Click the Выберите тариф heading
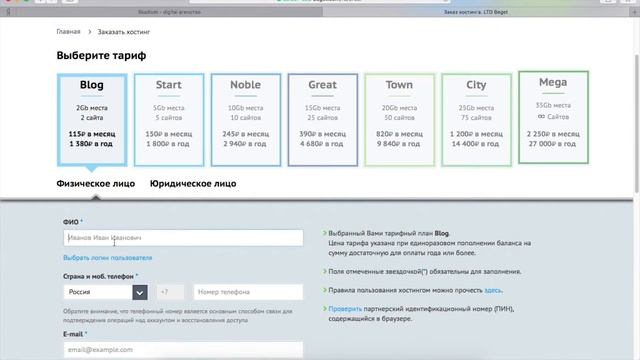This screenshot has height=360, width=640. click(x=101, y=55)
